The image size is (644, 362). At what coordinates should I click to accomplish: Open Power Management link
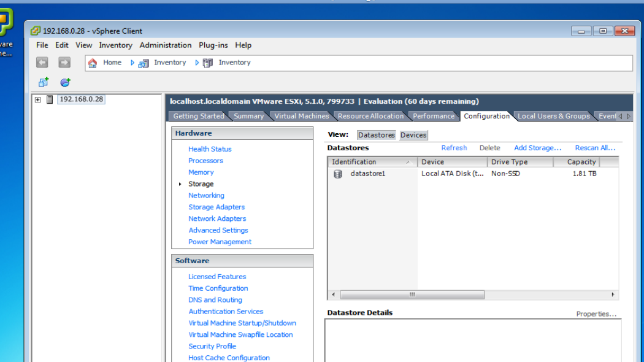click(x=220, y=242)
